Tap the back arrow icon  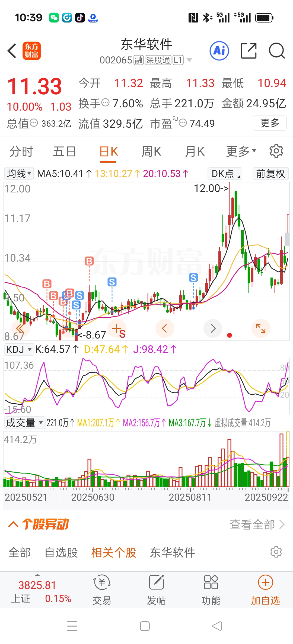pos(12,51)
